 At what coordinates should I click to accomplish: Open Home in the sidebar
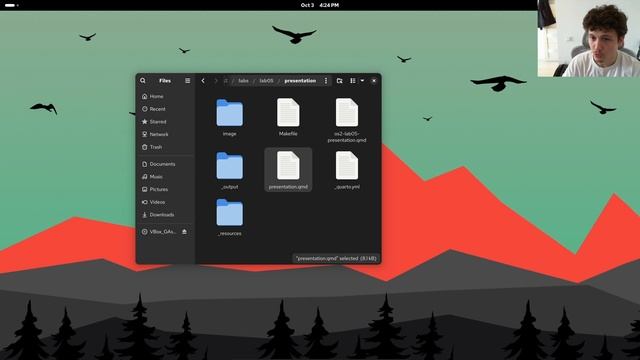(165, 96)
